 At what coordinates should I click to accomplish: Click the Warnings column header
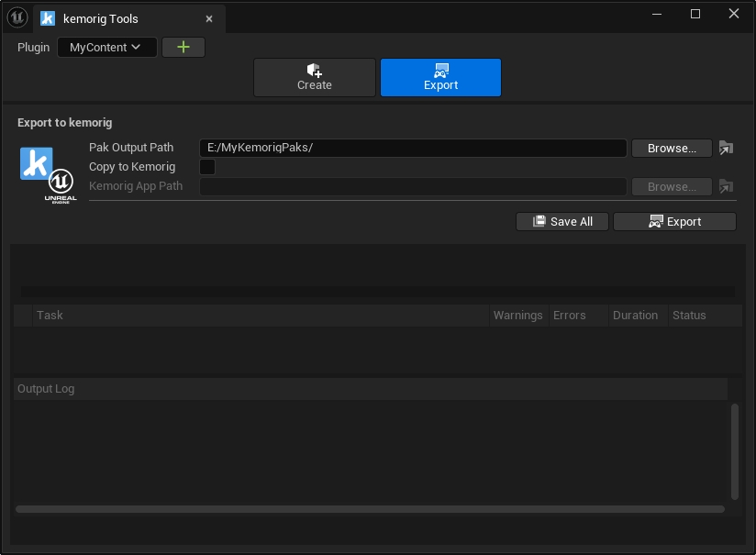(517, 316)
